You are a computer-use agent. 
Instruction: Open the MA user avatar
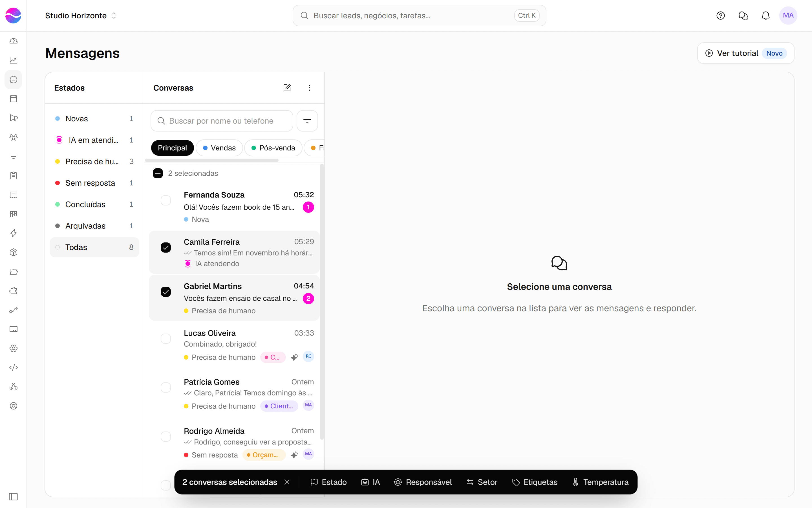[x=788, y=16]
